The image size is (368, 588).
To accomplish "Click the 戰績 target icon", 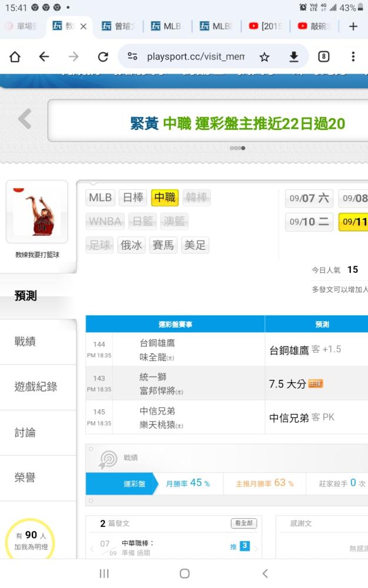I will 108,459.
